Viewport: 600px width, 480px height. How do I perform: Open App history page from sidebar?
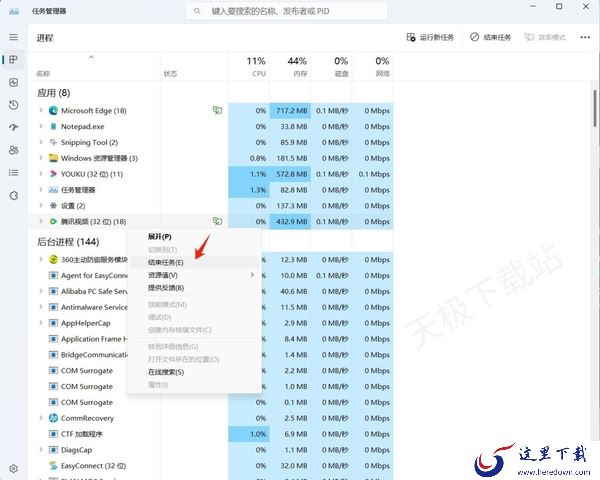tap(13, 105)
